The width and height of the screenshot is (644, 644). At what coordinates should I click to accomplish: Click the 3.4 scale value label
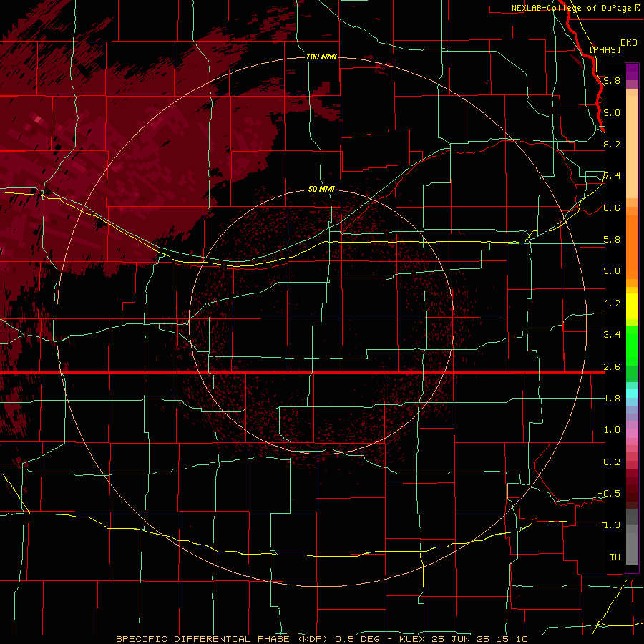click(x=612, y=335)
